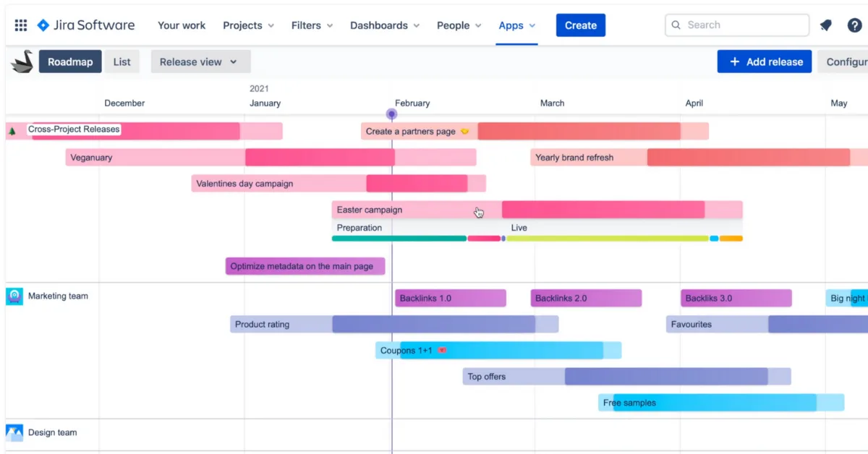Select the Marketing team avatar icon

pyautogui.click(x=15, y=296)
